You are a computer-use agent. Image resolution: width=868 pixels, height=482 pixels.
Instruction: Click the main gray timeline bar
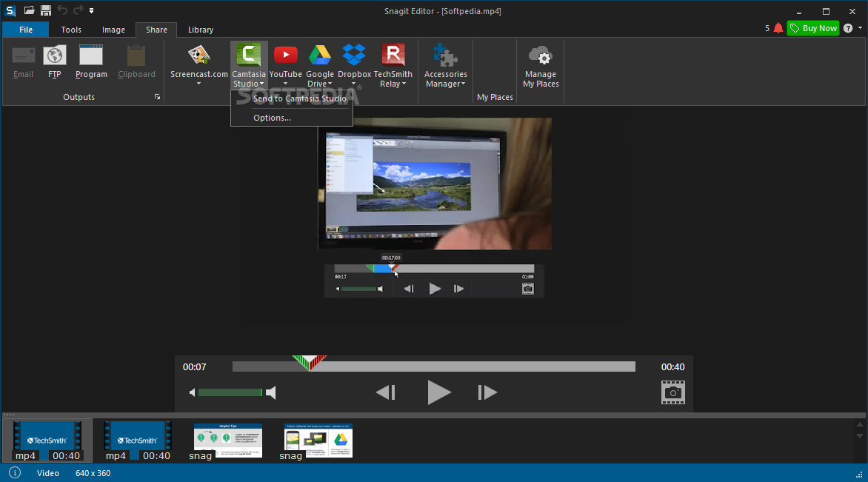coord(434,366)
